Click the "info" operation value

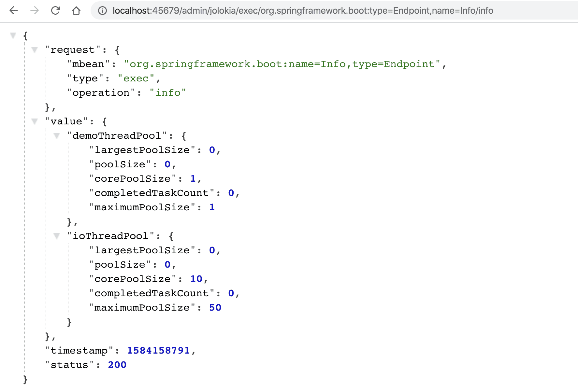(x=167, y=93)
